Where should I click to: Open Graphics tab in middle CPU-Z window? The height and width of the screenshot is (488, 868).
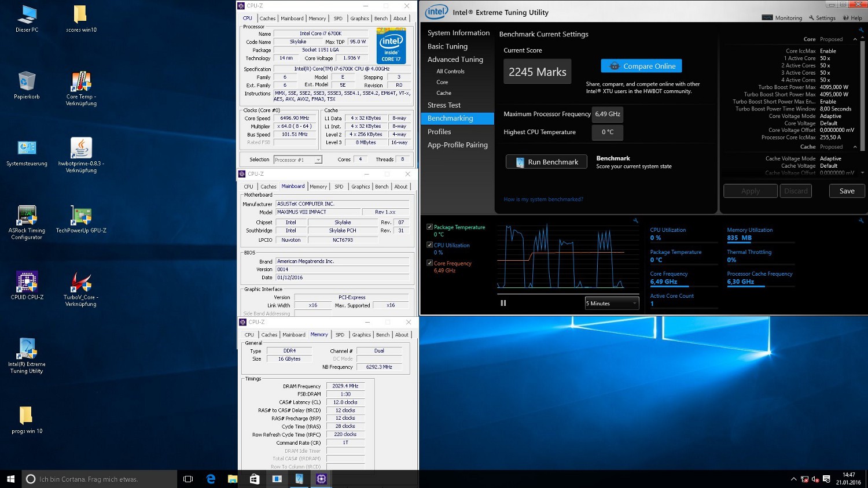(361, 187)
